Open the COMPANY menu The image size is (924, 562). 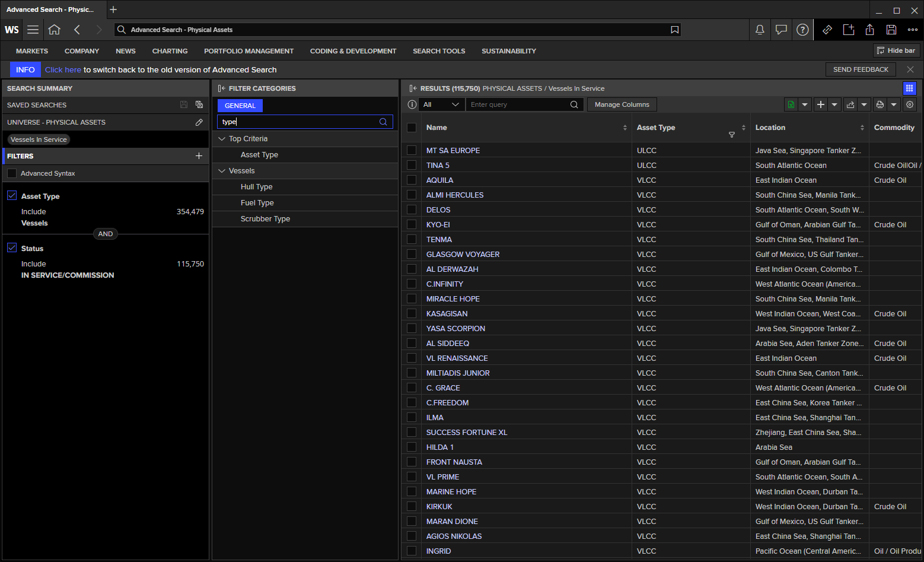[x=82, y=51]
